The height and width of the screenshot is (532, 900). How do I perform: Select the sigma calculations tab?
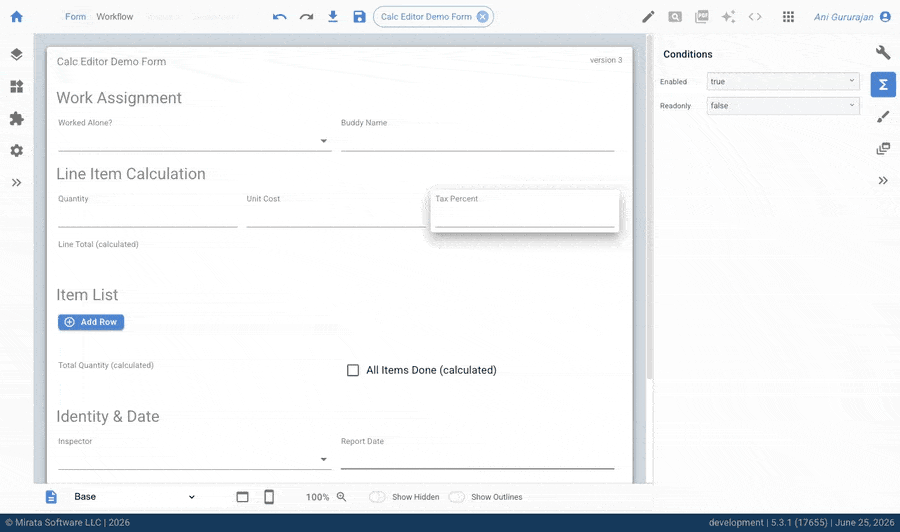click(x=883, y=85)
